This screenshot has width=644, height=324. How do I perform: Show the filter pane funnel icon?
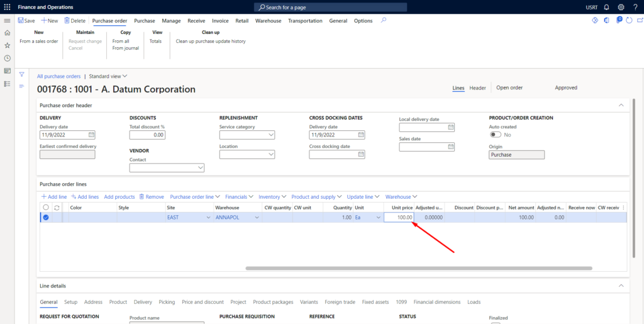coord(22,74)
